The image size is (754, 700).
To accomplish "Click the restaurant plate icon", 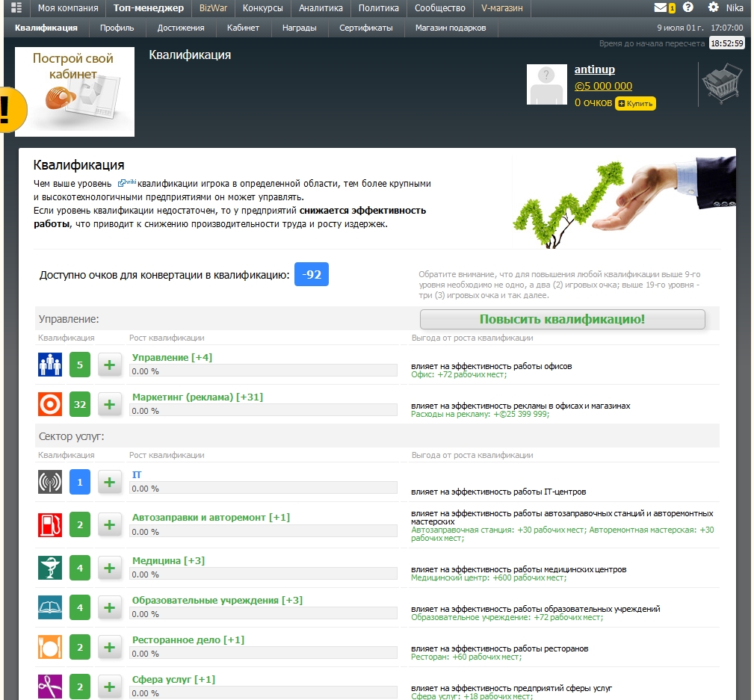I will [50, 647].
